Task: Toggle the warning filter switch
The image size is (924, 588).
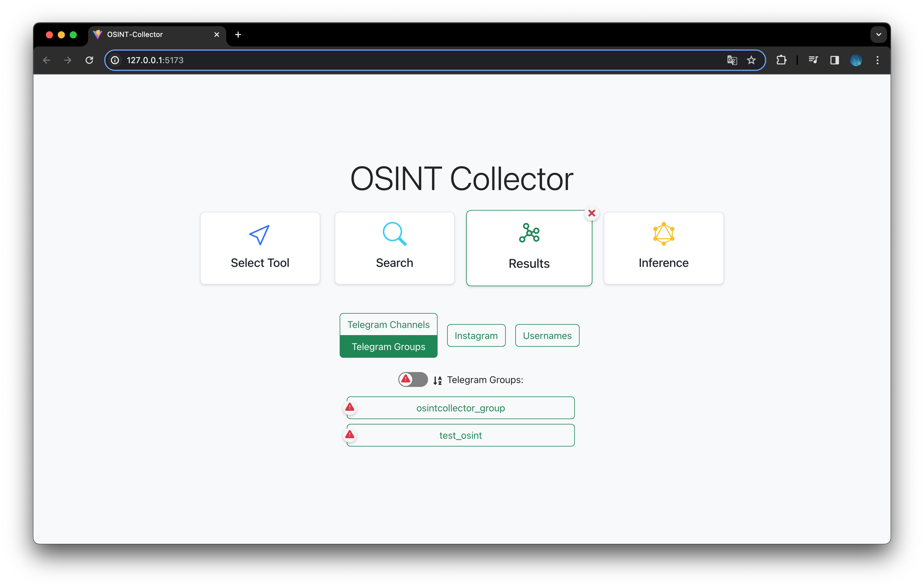Action: pos(413,379)
